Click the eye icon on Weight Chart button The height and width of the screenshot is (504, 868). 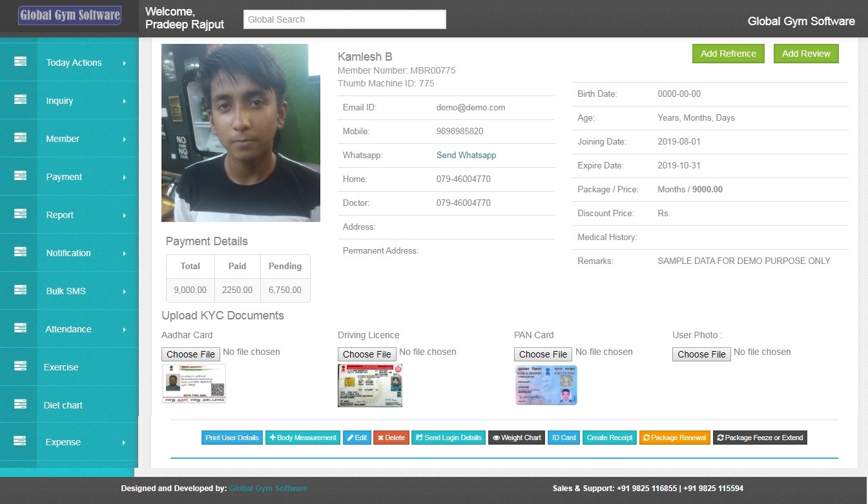[x=497, y=438]
